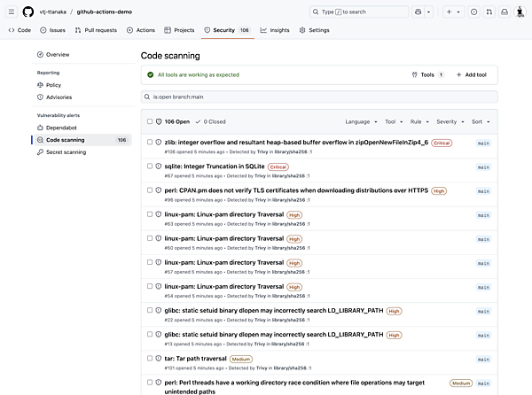The width and height of the screenshot is (532, 395).
Task: Open the Sort dropdown
Action: tap(480, 121)
